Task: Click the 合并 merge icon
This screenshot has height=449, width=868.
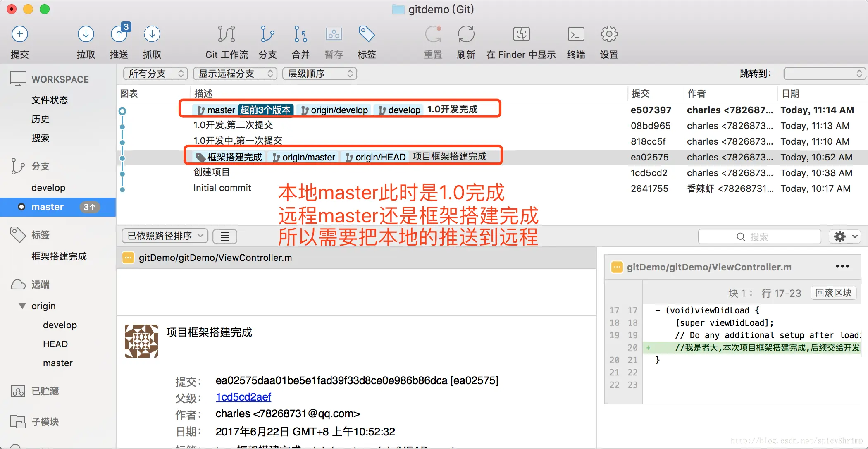Action: coord(300,34)
